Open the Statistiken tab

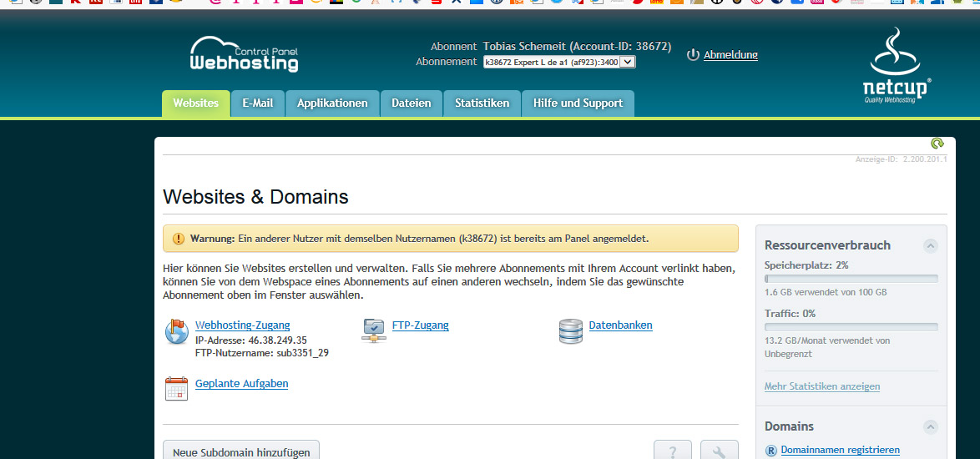482,103
